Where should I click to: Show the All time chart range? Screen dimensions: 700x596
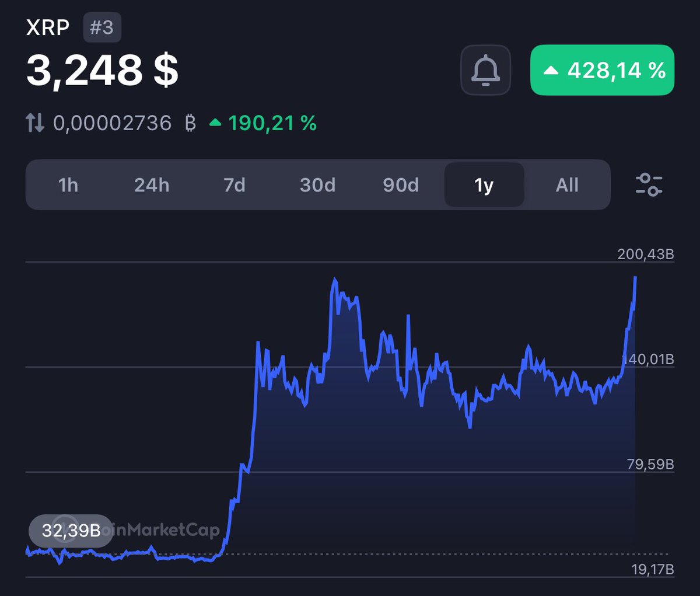pos(567,185)
